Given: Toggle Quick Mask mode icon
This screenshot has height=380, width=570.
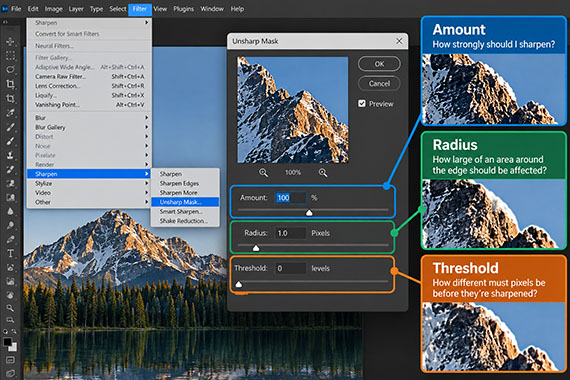Looking at the screenshot, I should tap(10, 360).
